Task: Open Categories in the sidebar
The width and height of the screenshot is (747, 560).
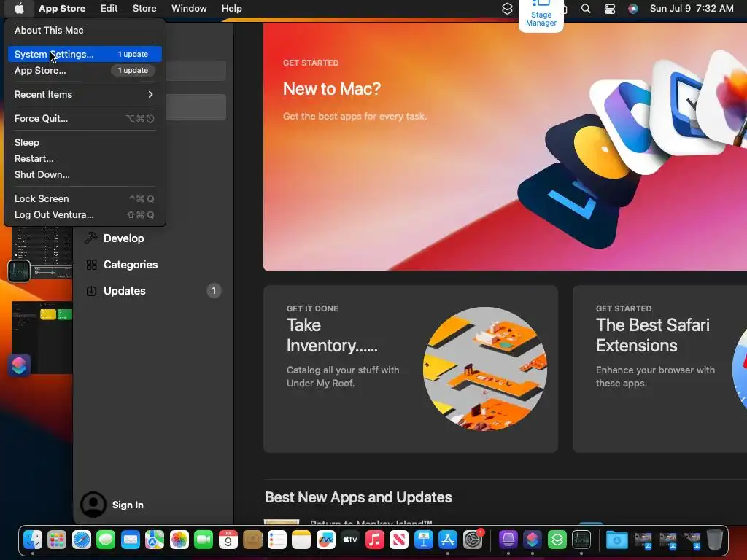Action: (x=152, y=264)
